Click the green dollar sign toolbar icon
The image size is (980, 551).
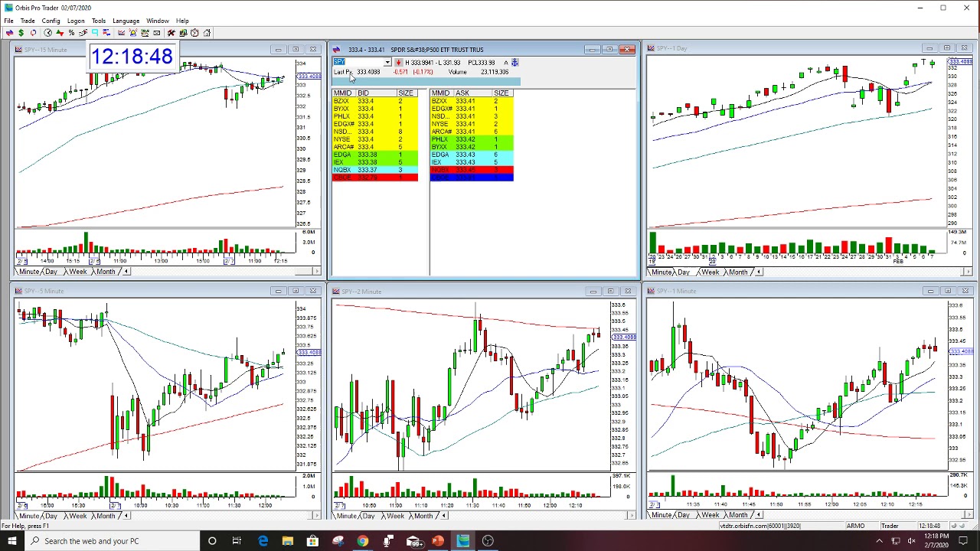click(21, 33)
